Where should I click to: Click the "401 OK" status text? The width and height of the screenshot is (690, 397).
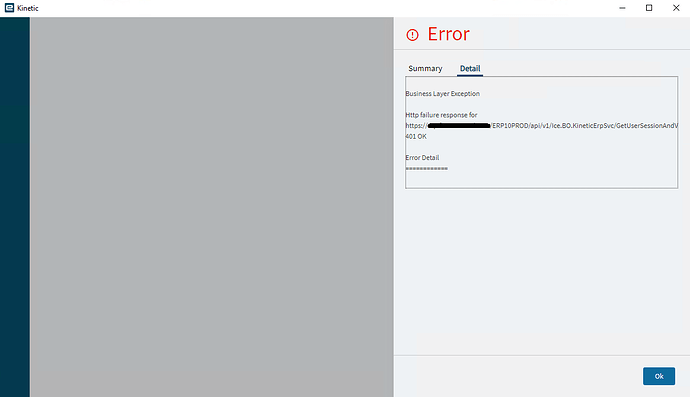[x=416, y=136]
